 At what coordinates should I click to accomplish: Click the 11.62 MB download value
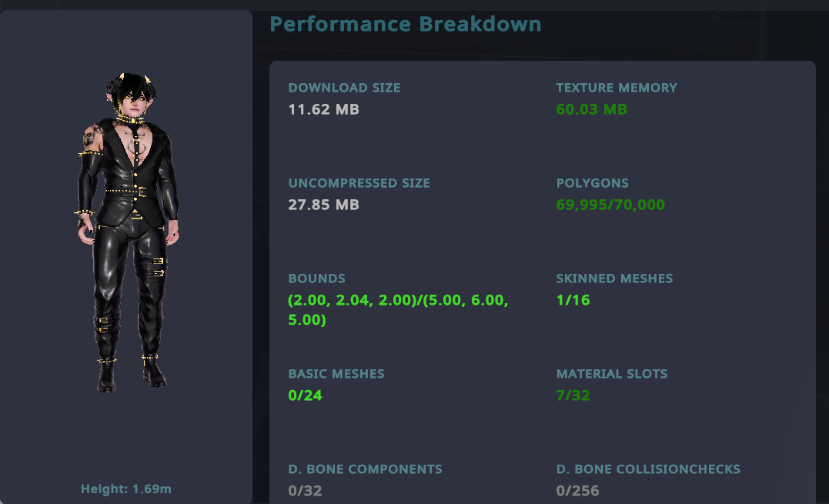pyautogui.click(x=323, y=109)
